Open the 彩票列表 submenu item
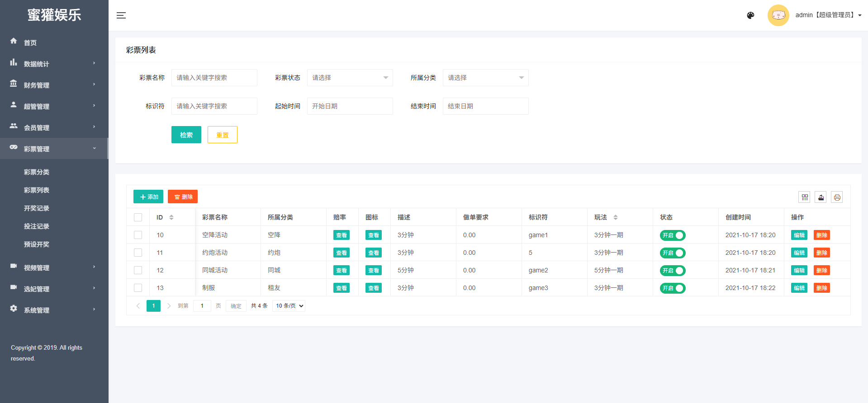The image size is (868, 403). click(x=37, y=190)
